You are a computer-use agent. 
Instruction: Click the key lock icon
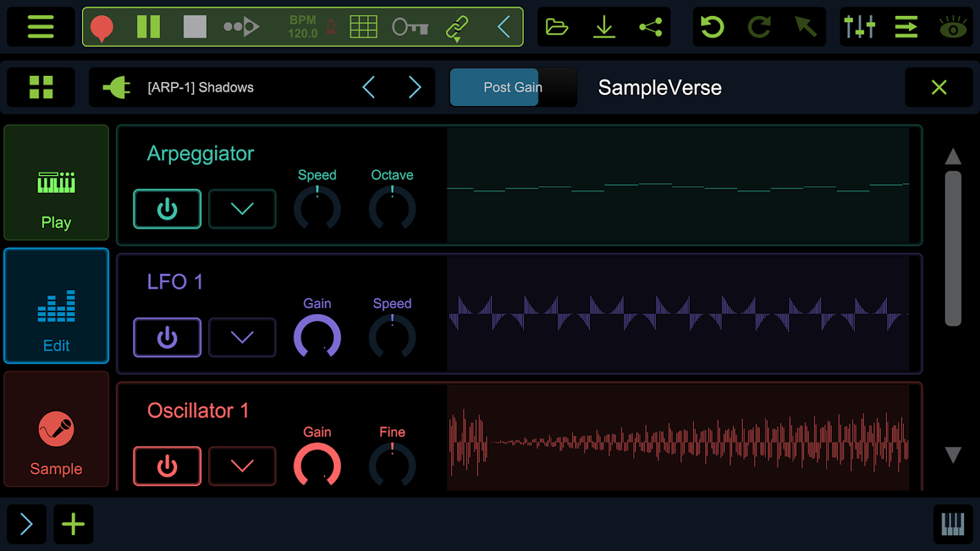point(410,28)
